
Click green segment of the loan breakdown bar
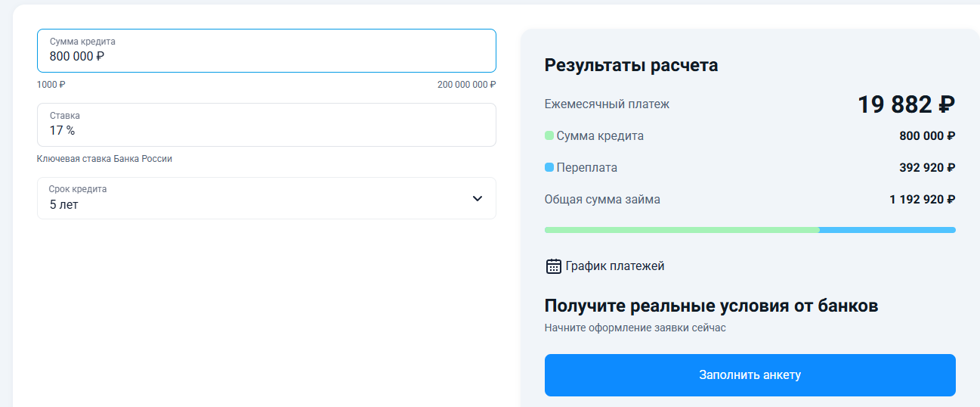(680, 230)
